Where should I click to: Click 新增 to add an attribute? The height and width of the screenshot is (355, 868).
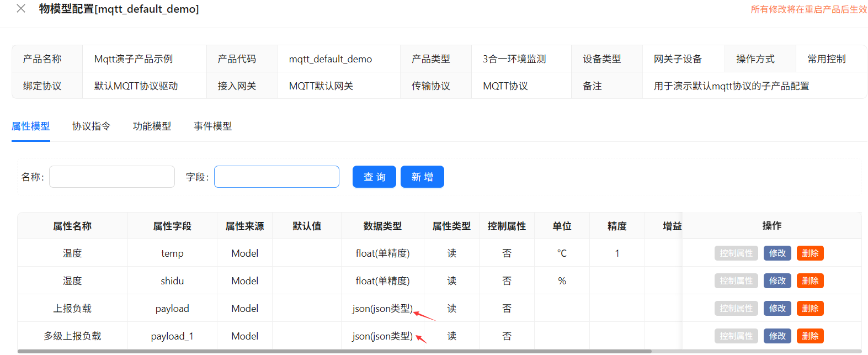click(x=422, y=177)
